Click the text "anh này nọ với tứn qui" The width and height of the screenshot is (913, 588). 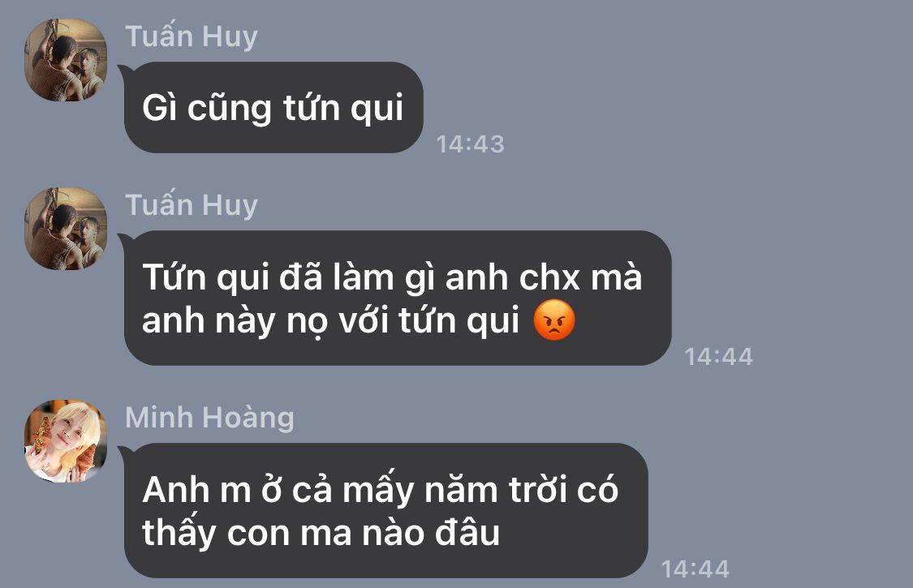tap(330, 321)
